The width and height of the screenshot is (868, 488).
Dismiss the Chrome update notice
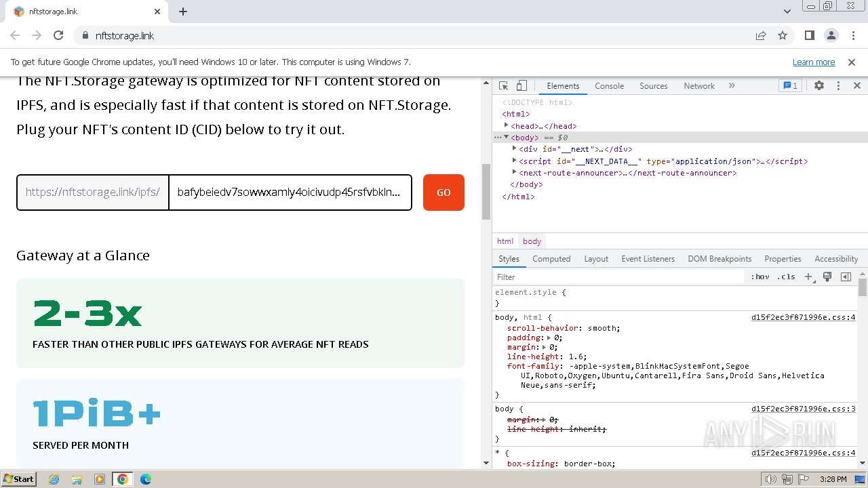click(852, 62)
